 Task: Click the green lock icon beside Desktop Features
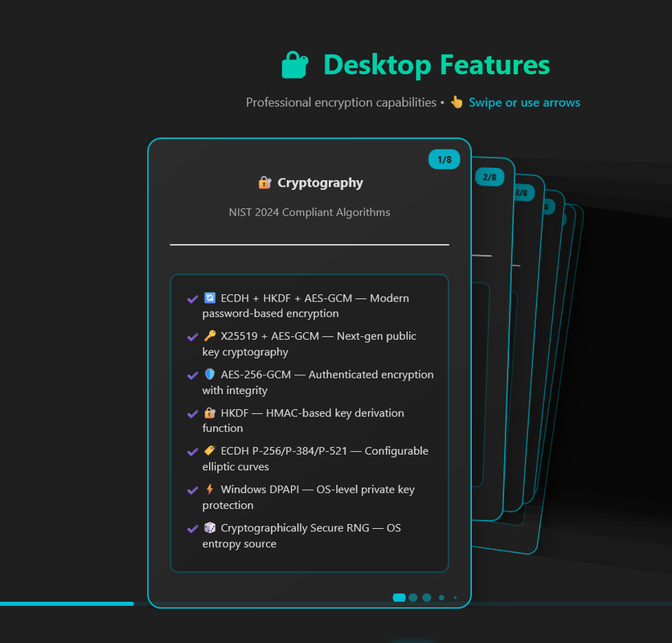pyautogui.click(x=295, y=65)
